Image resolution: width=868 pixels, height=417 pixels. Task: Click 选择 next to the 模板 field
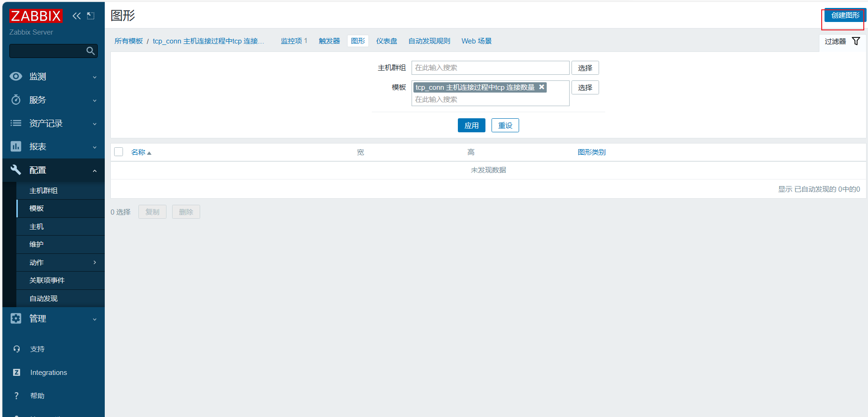[x=585, y=87]
